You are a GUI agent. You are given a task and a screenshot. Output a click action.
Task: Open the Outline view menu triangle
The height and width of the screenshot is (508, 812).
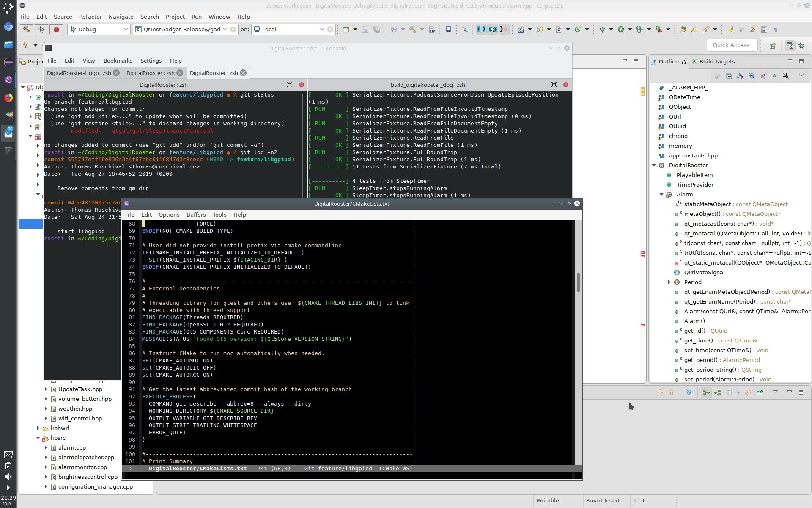(x=801, y=75)
